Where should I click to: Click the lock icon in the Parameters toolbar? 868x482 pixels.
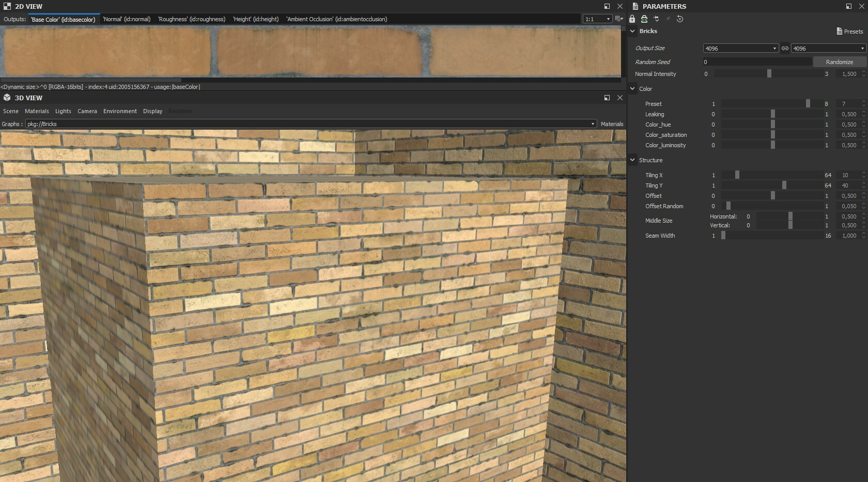pos(632,19)
